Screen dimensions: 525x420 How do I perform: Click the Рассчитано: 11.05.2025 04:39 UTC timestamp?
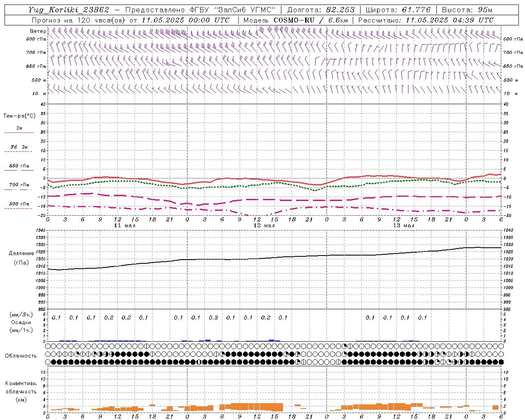[x=426, y=20]
